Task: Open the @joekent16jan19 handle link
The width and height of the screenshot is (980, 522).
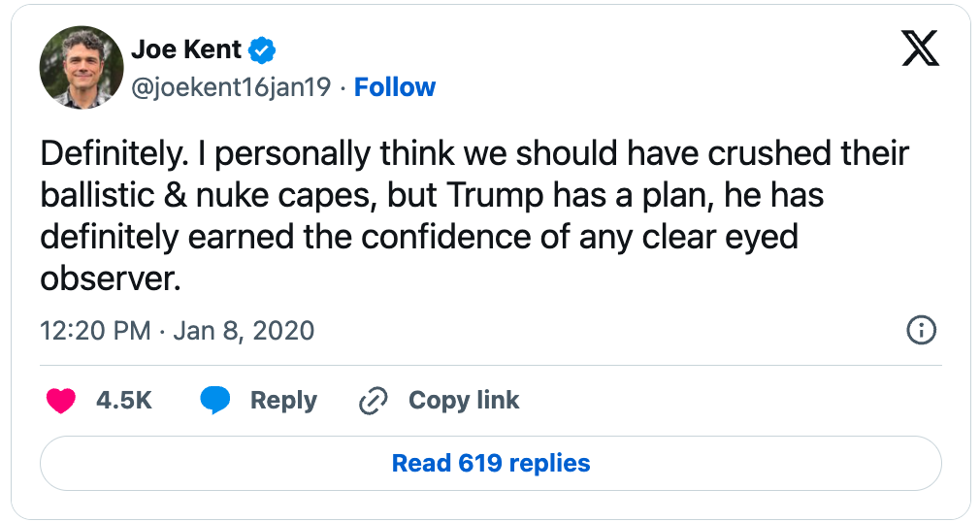Action: click(x=232, y=87)
